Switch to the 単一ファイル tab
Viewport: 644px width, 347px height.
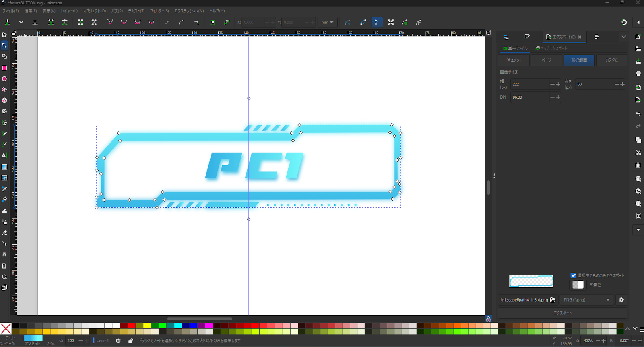click(515, 48)
